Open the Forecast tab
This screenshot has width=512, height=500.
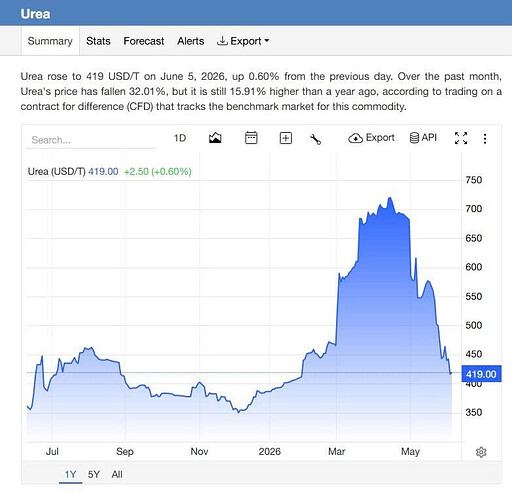pyautogui.click(x=144, y=41)
